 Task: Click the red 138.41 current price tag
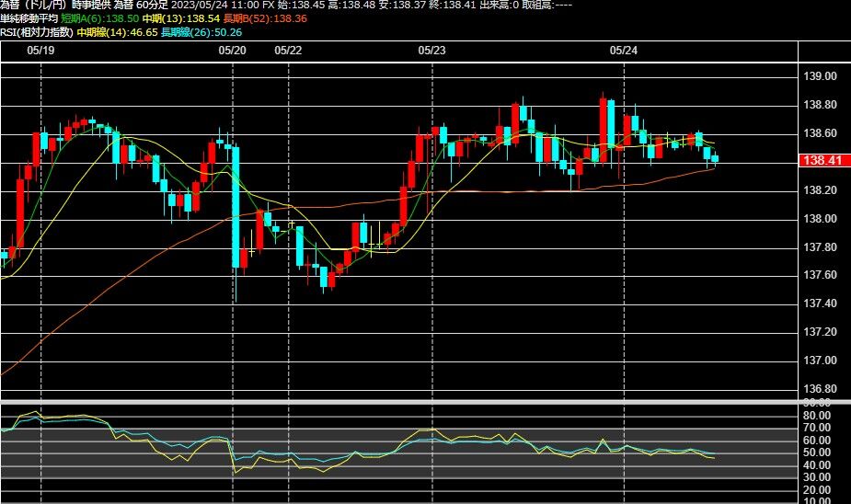824,160
